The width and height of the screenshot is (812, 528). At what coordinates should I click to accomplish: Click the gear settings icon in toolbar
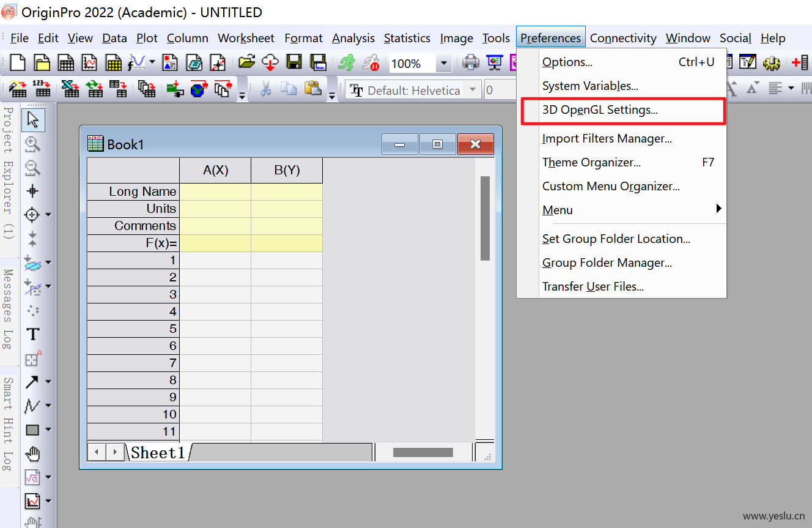(x=772, y=62)
